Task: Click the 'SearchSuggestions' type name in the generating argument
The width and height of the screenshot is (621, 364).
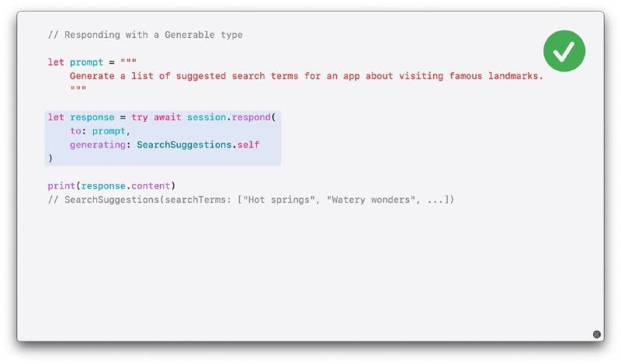Action: pos(184,145)
